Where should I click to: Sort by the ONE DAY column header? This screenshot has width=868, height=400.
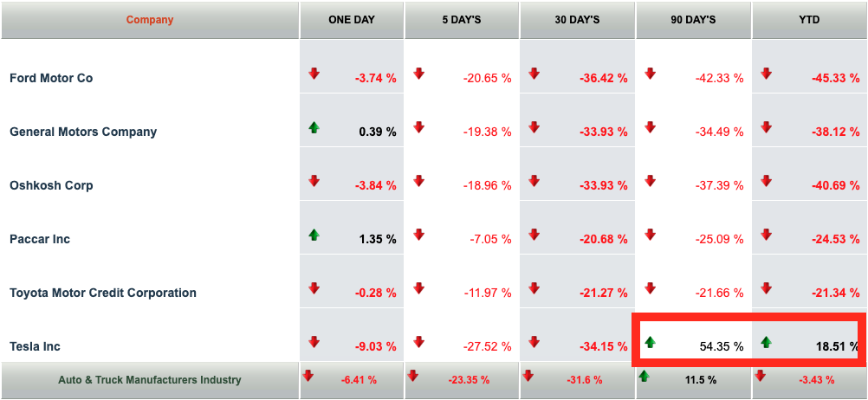(352, 20)
